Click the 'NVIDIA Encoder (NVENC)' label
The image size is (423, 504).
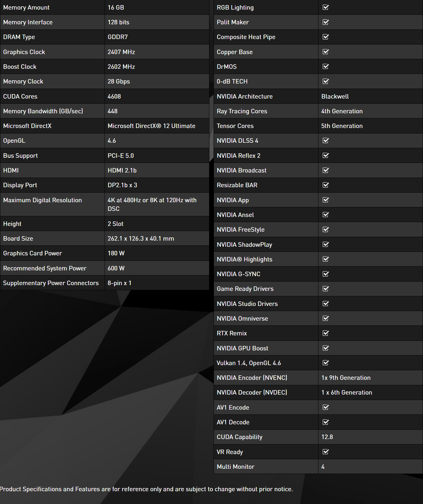252,378
